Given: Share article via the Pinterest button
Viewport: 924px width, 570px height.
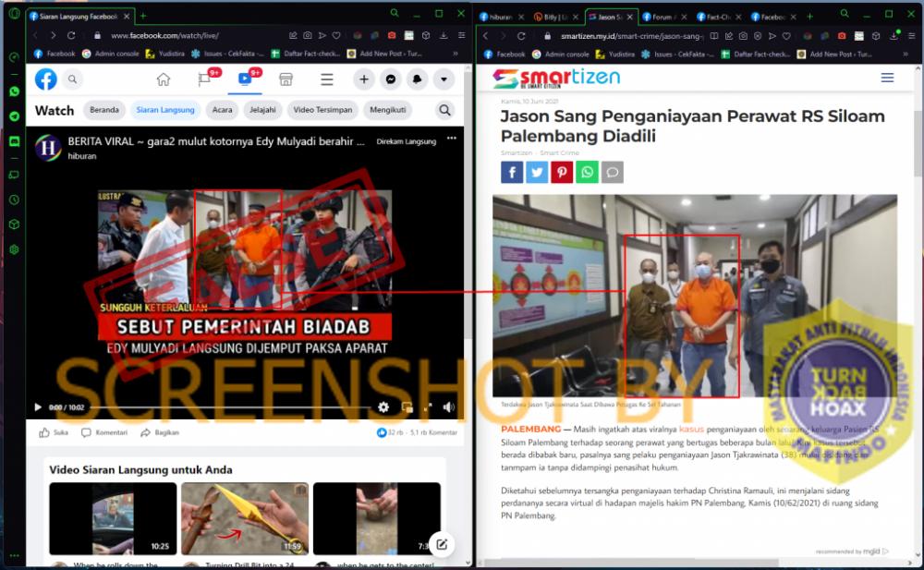Looking at the screenshot, I should (562, 172).
